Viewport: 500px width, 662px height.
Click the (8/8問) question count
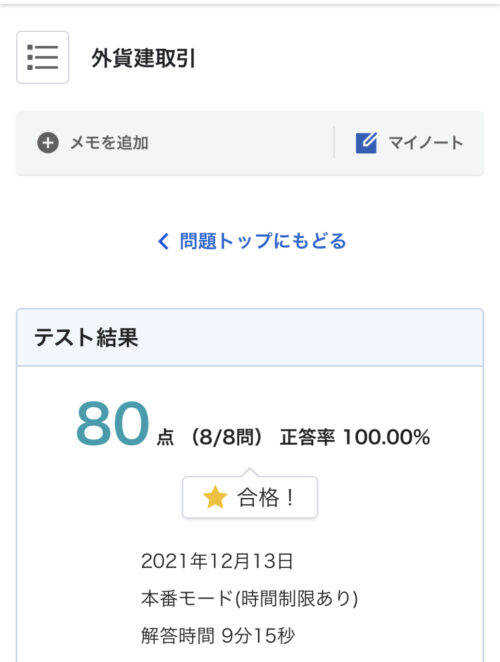point(227,437)
